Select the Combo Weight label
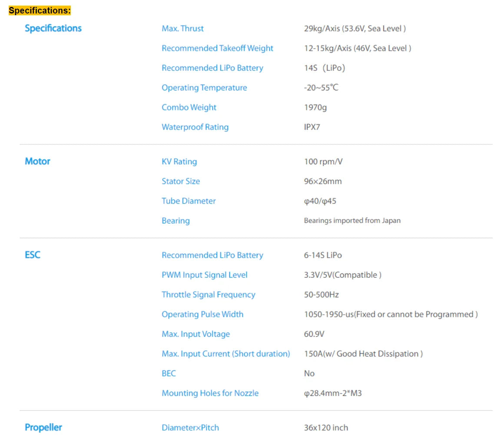504x442 pixels. [x=189, y=107]
